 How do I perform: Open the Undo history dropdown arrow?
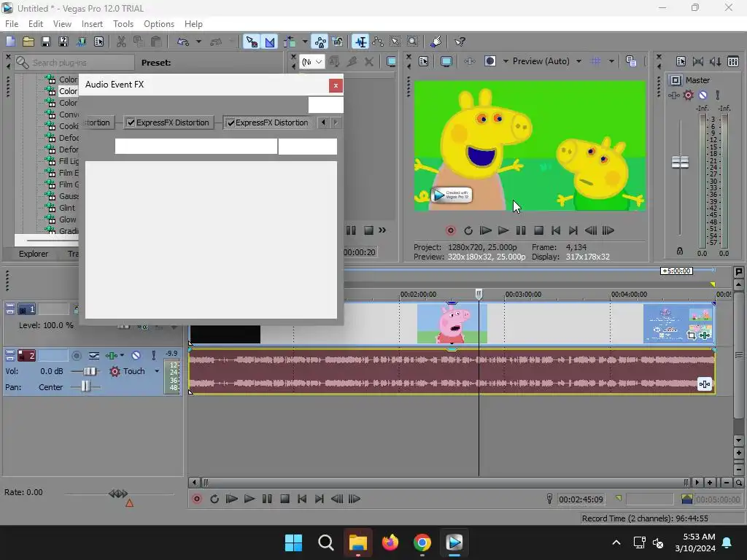click(198, 42)
